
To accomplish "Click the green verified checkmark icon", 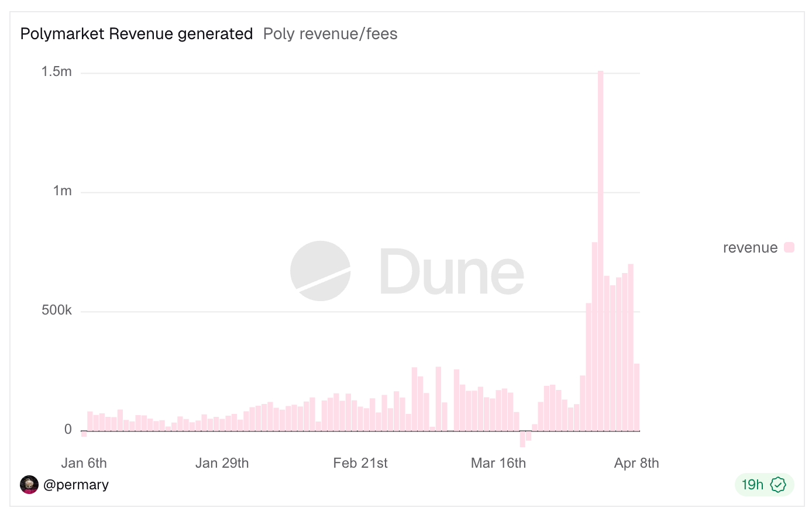I will tap(778, 485).
